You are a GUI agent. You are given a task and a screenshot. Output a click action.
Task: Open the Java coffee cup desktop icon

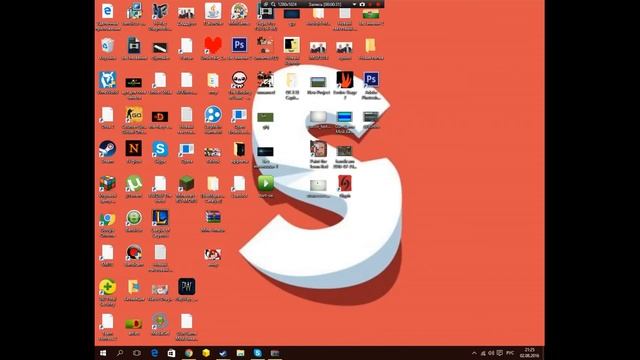(x=213, y=11)
